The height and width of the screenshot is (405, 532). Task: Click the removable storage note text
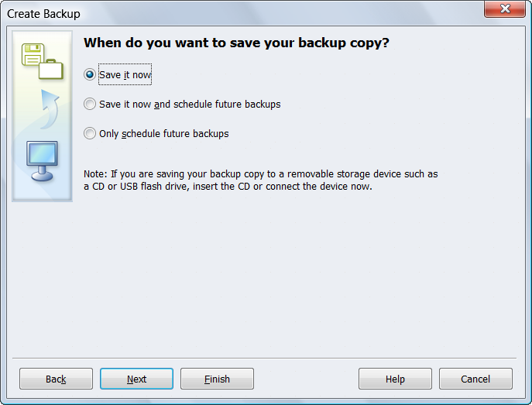[261, 180]
